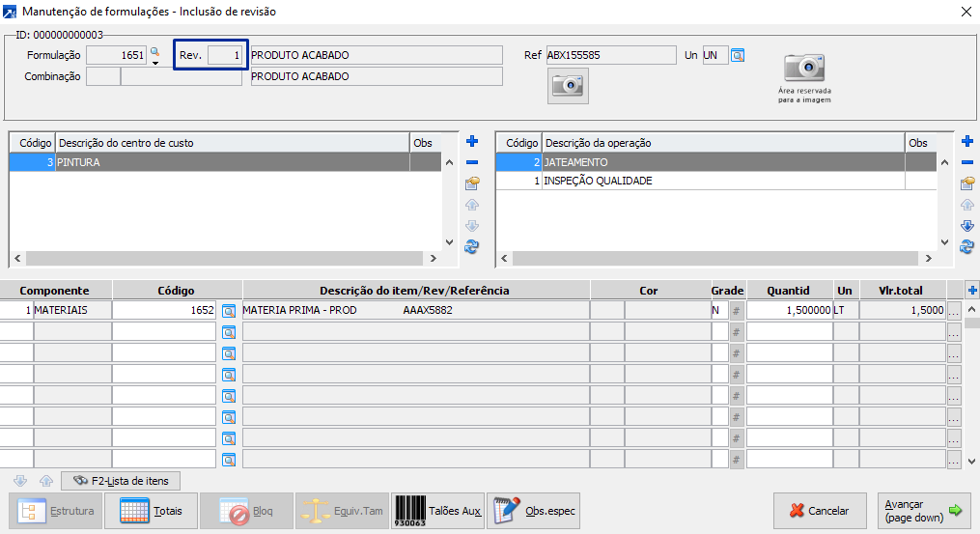Click the Bloq button
Viewport: 980px width, 534px height.
(x=247, y=511)
